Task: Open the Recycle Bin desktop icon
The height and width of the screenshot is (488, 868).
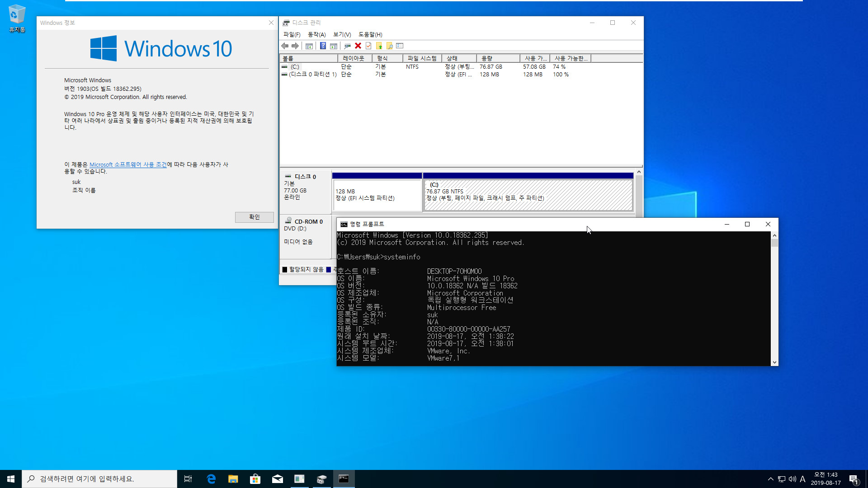Action: click(x=17, y=19)
